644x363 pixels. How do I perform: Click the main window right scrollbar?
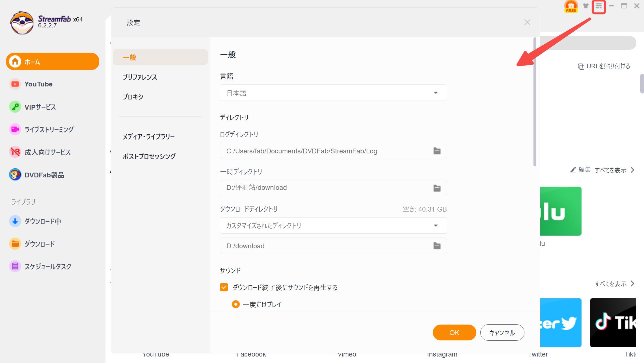(x=642, y=84)
